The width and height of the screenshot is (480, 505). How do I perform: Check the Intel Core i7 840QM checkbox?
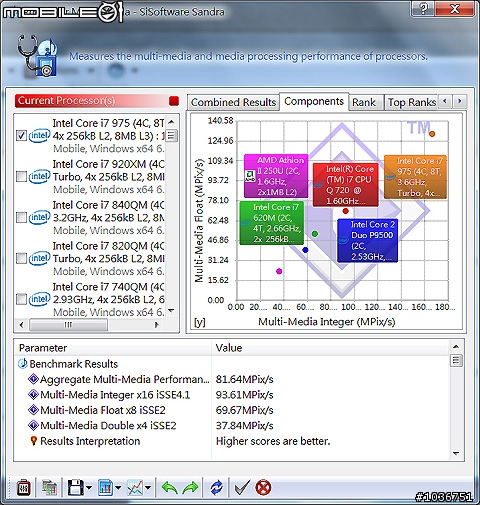(21, 217)
